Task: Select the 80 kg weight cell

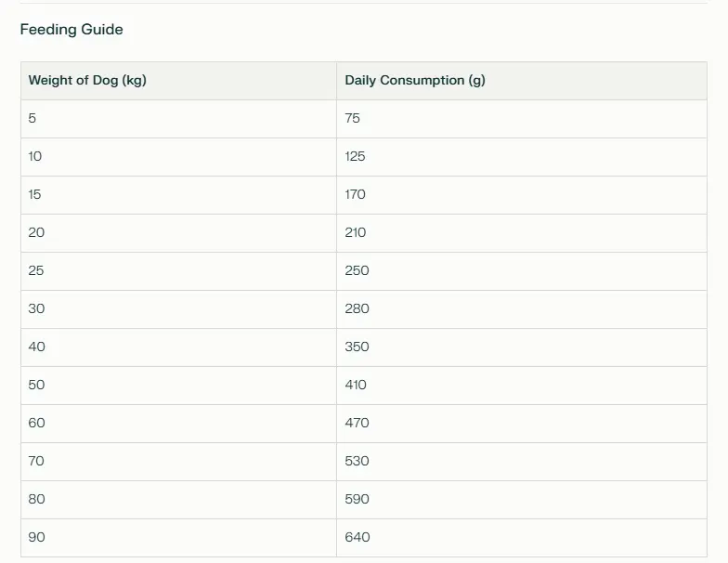Action: (178, 500)
